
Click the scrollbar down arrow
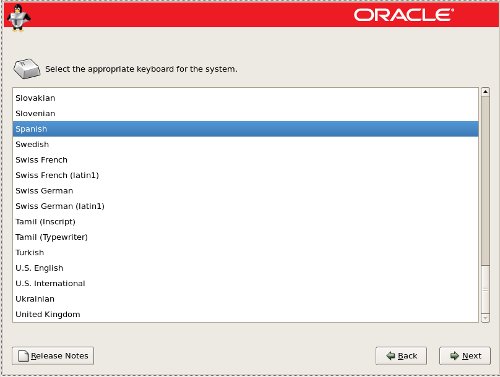[485, 318]
